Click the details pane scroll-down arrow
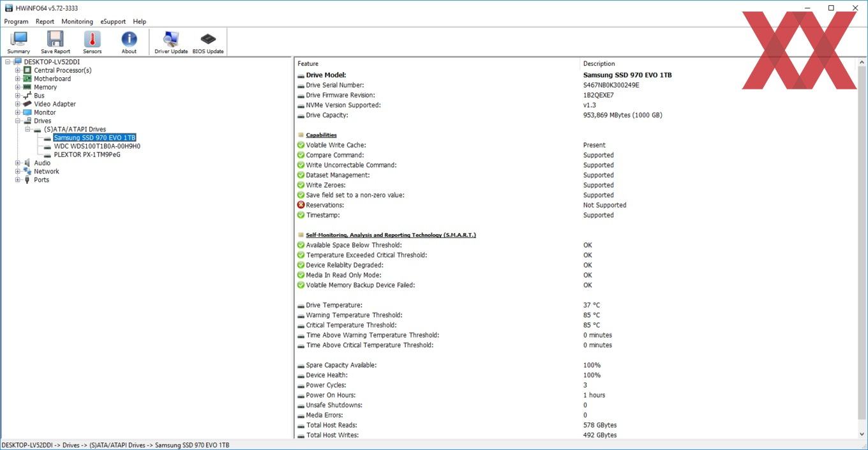Viewport: 868px width, 450px height. click(862, 434)
